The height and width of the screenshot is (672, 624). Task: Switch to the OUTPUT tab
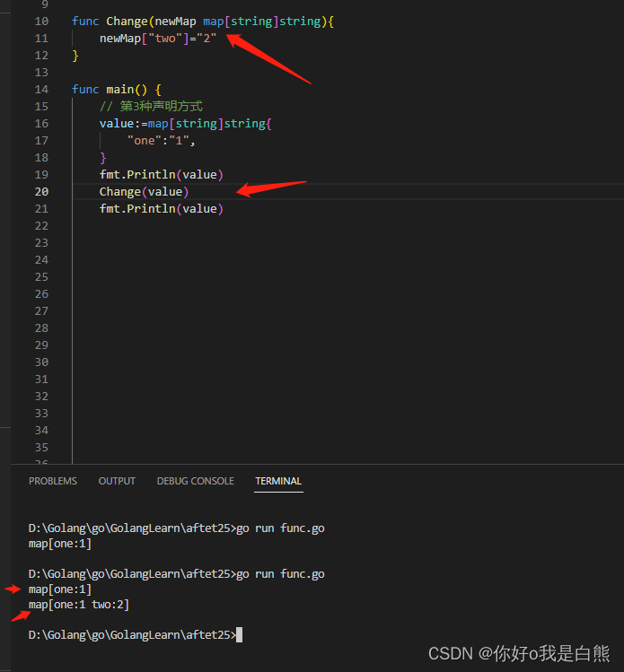point(117,481)
